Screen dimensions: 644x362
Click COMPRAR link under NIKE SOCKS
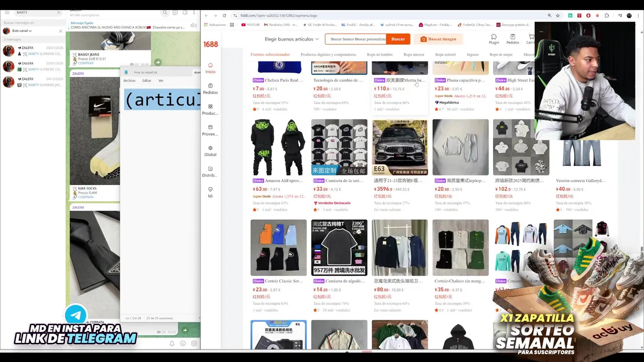pos(86,197)
